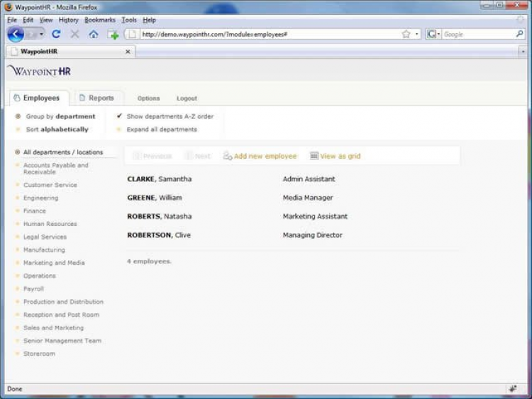Filter by Human Resources department

tap(50, 224)
